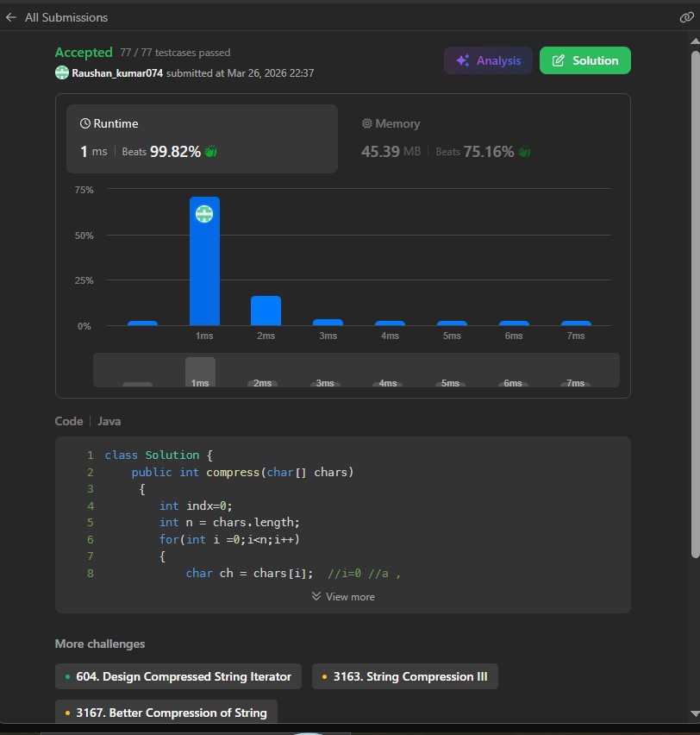Click the clapping hands icon beside 99.82%
The image size is (700, 735).
[211, 152]
